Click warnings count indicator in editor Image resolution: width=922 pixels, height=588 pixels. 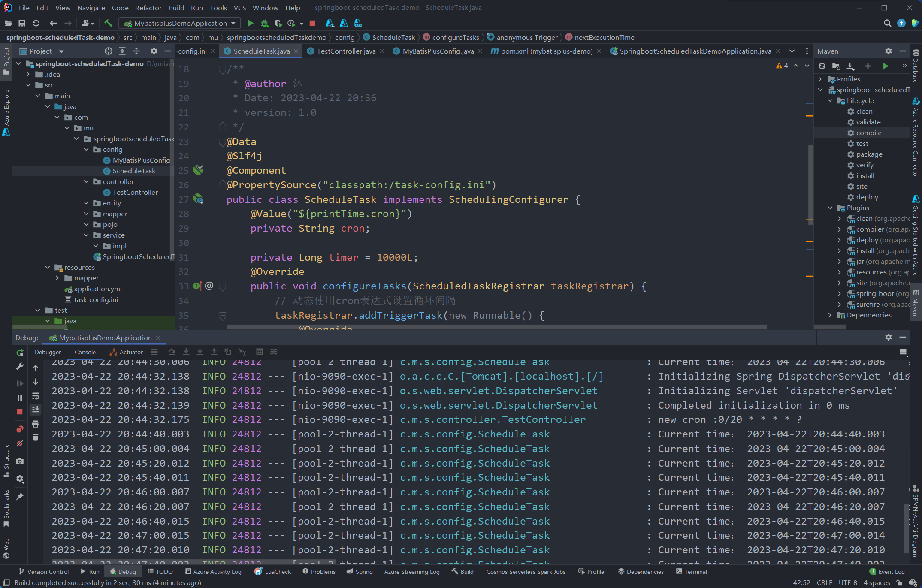(x=782, y=66)
